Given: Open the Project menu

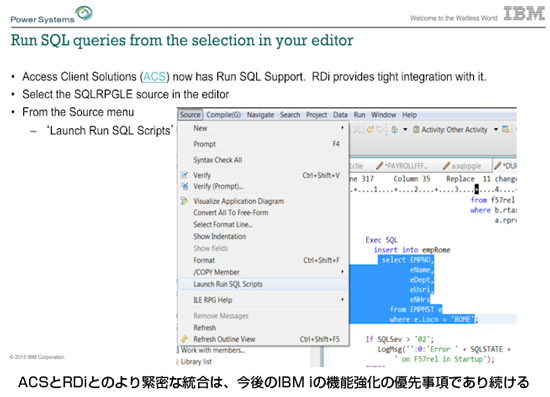Looking at the screenshot, I should pos(316,115).
